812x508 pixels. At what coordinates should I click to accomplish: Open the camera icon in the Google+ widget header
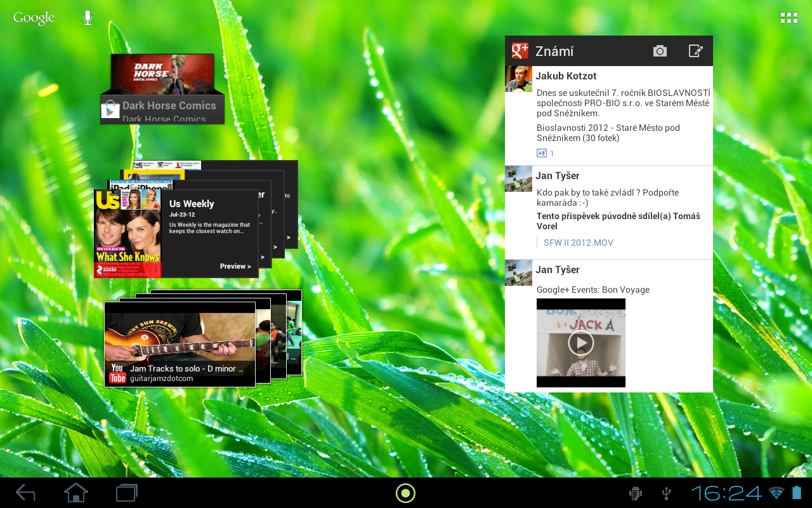tap(660, 50)
